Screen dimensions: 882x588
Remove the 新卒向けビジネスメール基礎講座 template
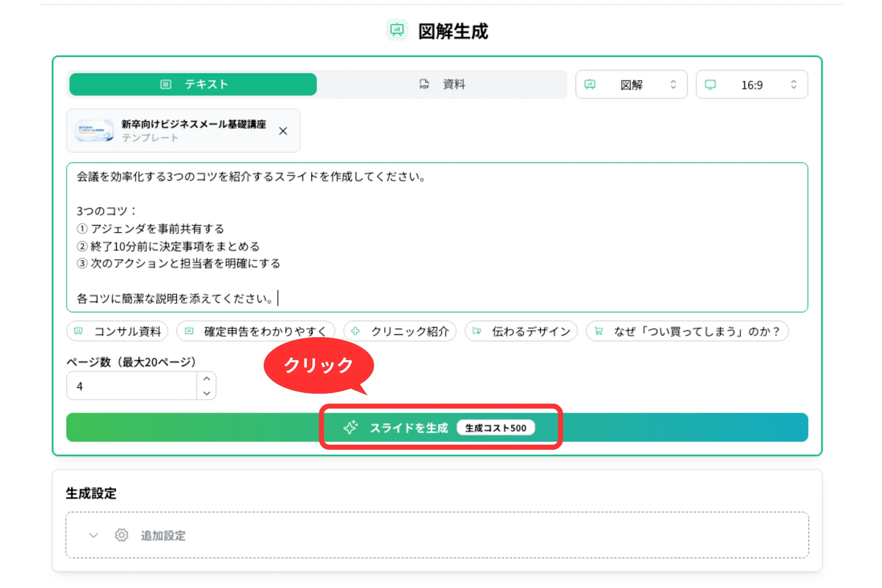283,131
